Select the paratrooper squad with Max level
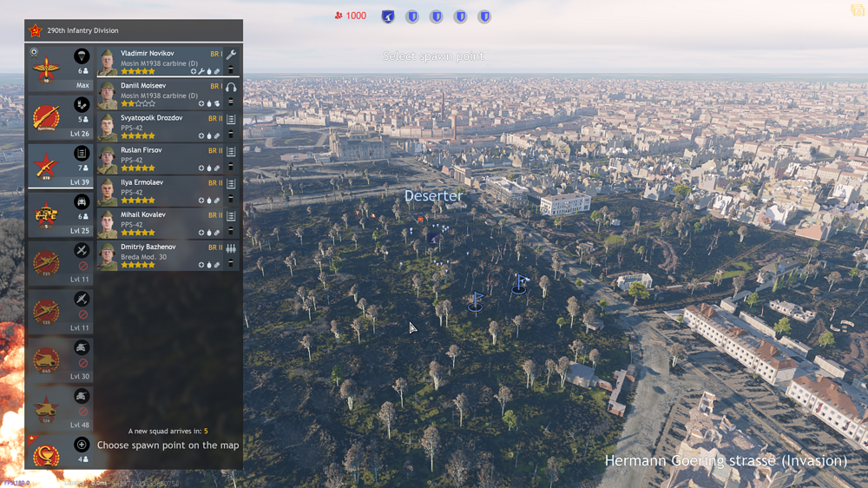 coord(59,69)
